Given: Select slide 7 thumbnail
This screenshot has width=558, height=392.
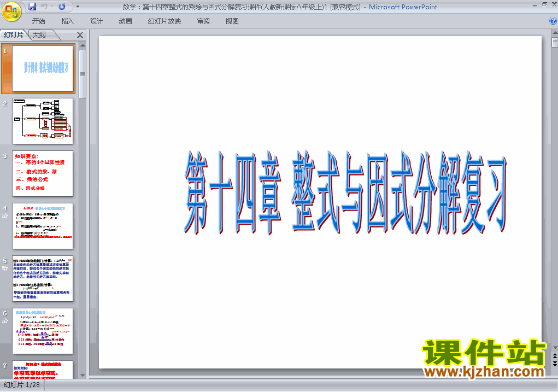Looking at the screenshot, I should tap(43, 370).
